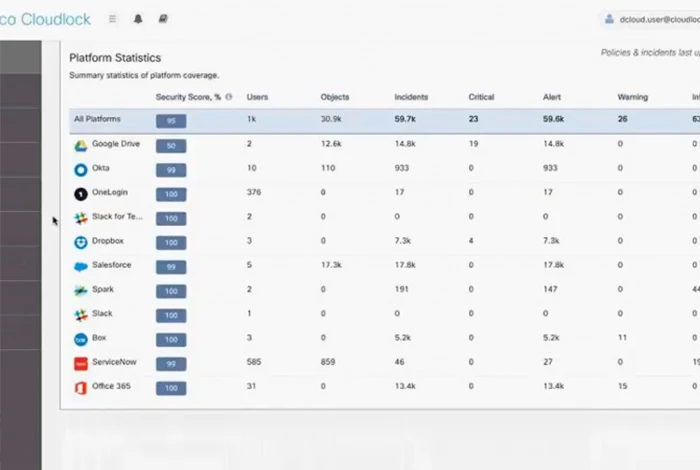Image resolution: width=700 pixels, height=470 pixels.
Task: Click Salesforce objects value 17.3k
Action: 331,265
